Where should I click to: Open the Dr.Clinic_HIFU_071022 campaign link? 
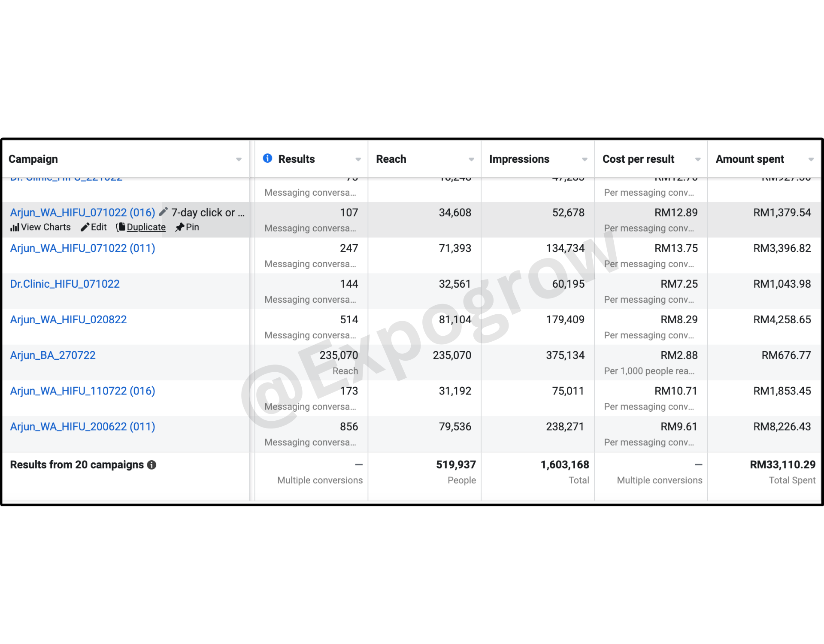[x=65, y=284]
